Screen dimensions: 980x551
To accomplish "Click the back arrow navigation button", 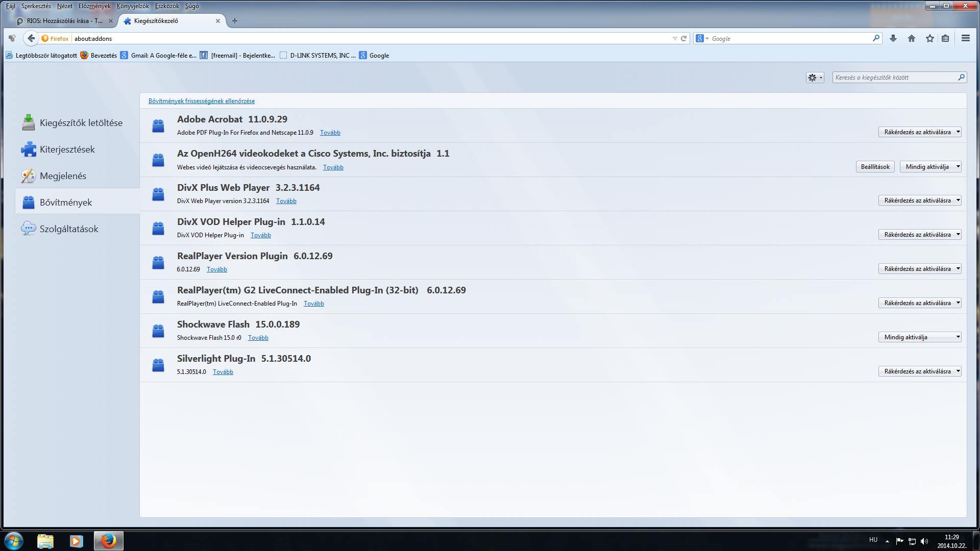I will pos(31,38).
